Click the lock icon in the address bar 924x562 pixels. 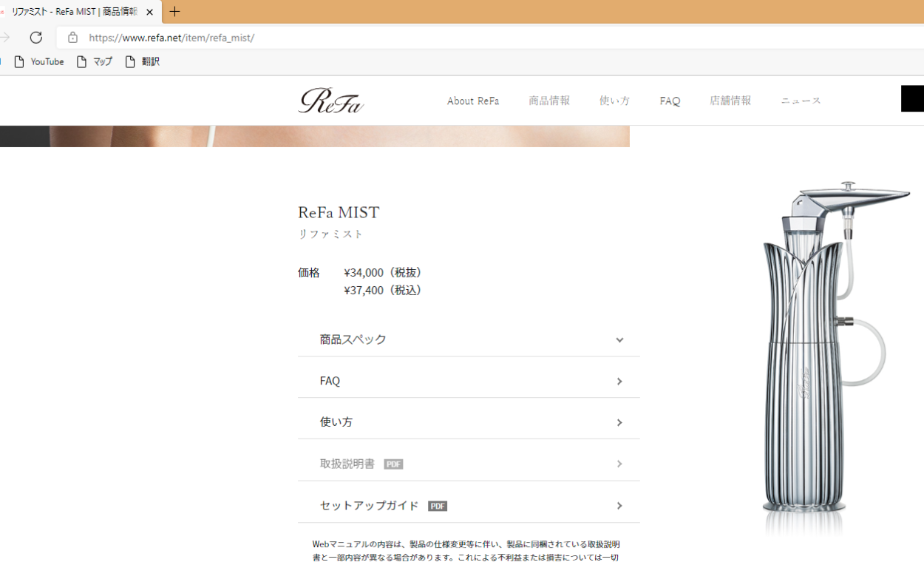coord(72,38)
